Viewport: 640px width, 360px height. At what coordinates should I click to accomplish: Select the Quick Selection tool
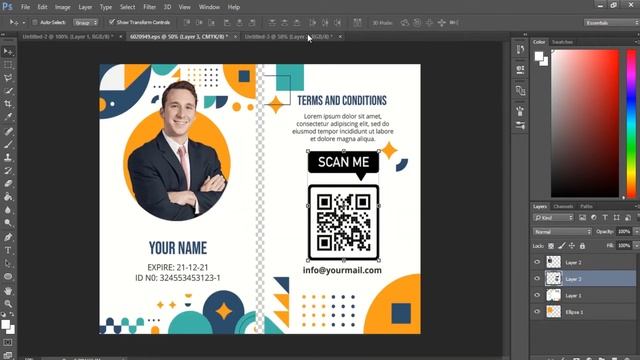[x=8, y=91]
